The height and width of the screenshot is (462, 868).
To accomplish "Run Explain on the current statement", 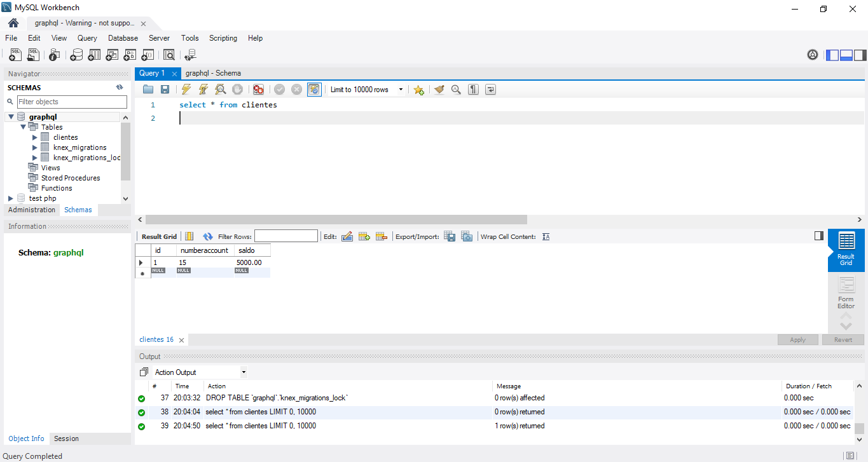I will click(220, 90).
